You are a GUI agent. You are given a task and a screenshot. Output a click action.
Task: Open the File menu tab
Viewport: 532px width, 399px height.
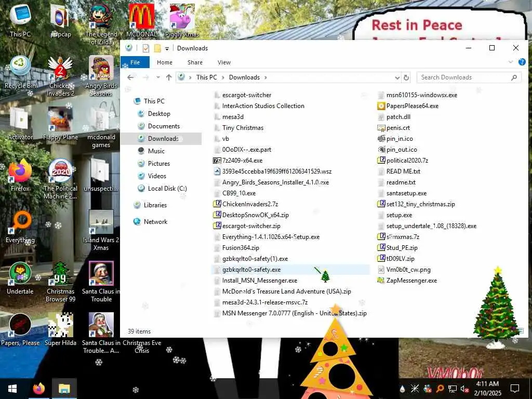pos(135,62)
